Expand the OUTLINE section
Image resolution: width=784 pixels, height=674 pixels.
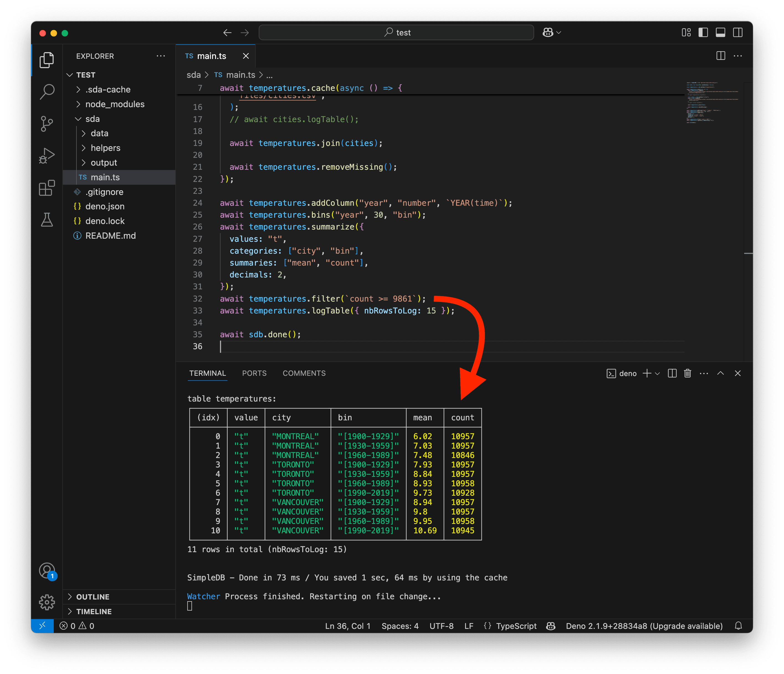tap(93, 596)
